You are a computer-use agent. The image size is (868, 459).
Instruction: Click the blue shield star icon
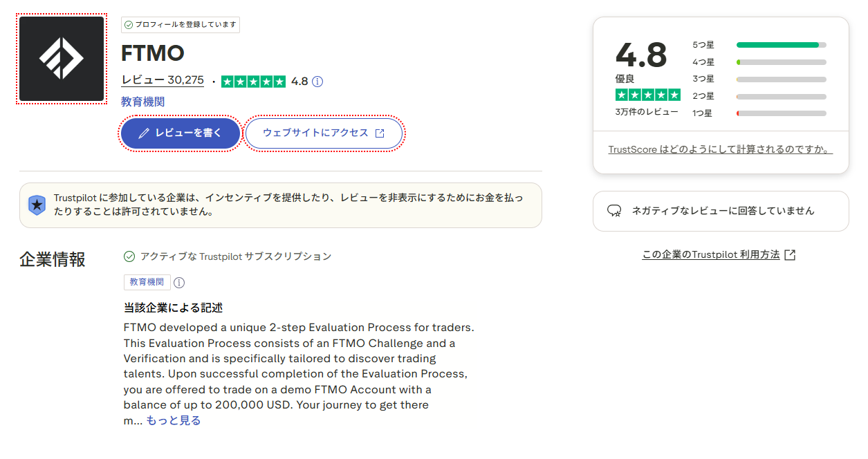[x=37, y=205]
